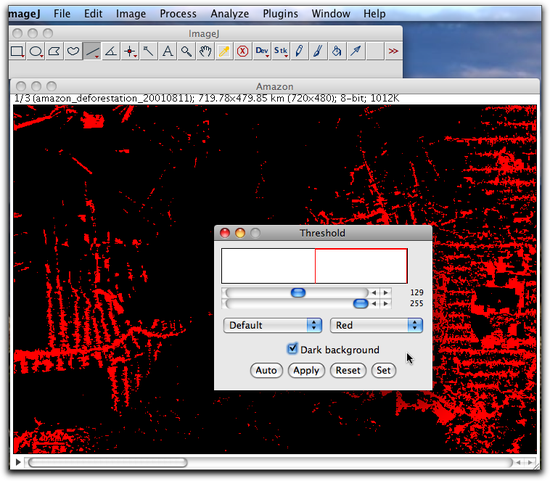Open the Stk stacks menu tool
The image size is (550, 481).
click(281, 51)
